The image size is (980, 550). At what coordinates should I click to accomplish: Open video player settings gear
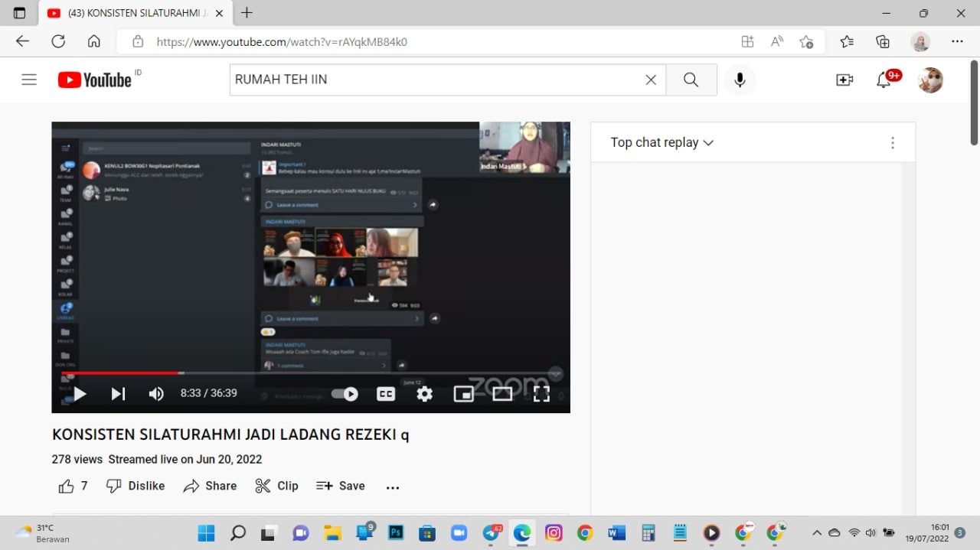tap(424, 394)
